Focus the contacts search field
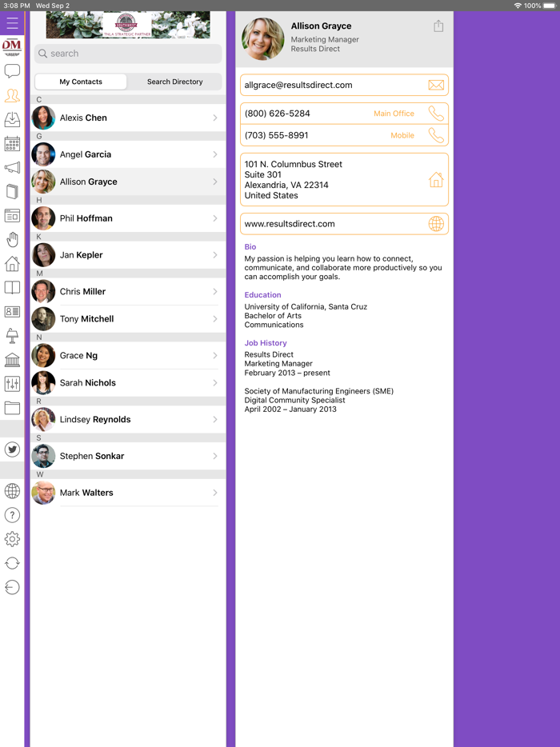This screenshot has width=560, height=747. click(128, 54)
